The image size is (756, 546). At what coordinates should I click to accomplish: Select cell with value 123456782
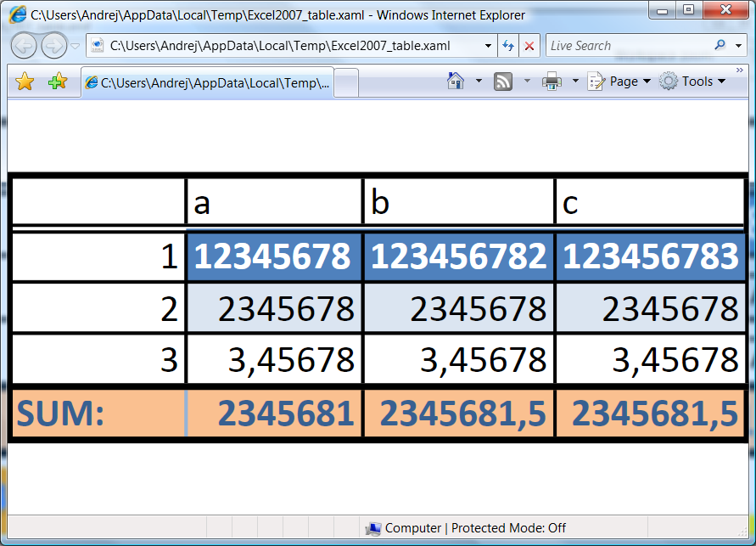pyautogui.click(x=458, y=256)
